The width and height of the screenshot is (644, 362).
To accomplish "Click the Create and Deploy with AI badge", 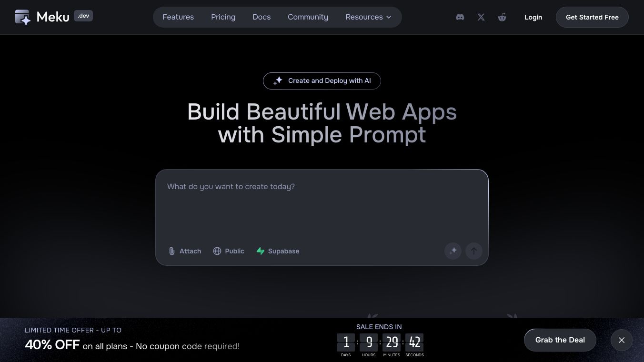I will coord(322,81).
